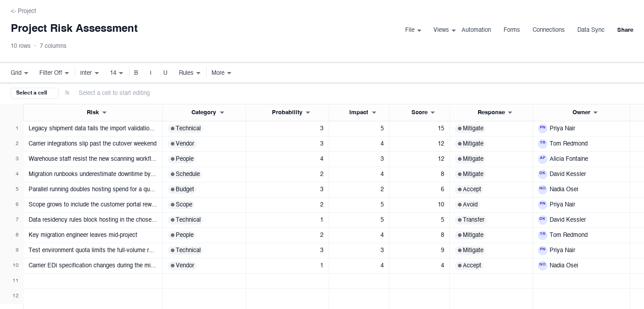Image resolution: width=644 pixels, height=309 pixels.
Task: Toggle bold formatting
Action: (136, 73)
